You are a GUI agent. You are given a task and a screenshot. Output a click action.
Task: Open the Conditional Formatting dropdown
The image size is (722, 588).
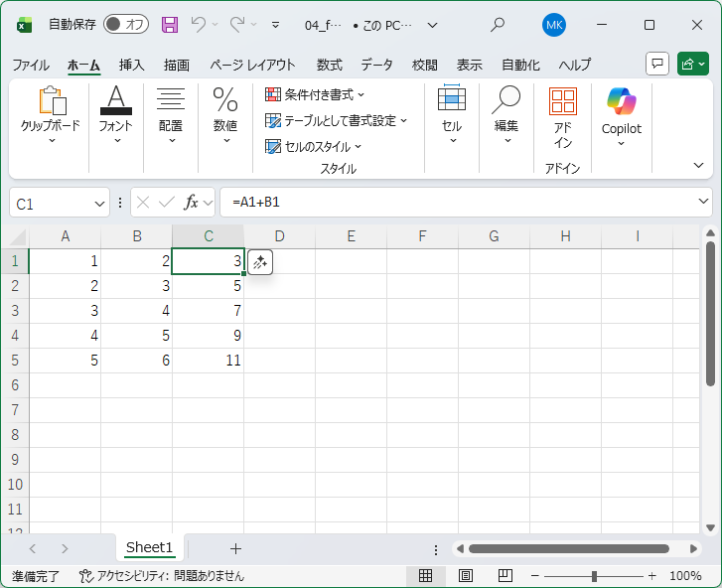[x=315, y=94]
